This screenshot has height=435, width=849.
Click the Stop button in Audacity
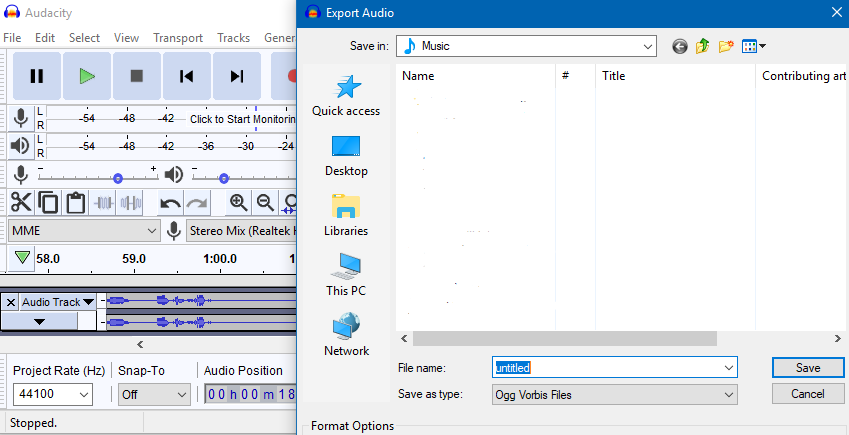136,76
